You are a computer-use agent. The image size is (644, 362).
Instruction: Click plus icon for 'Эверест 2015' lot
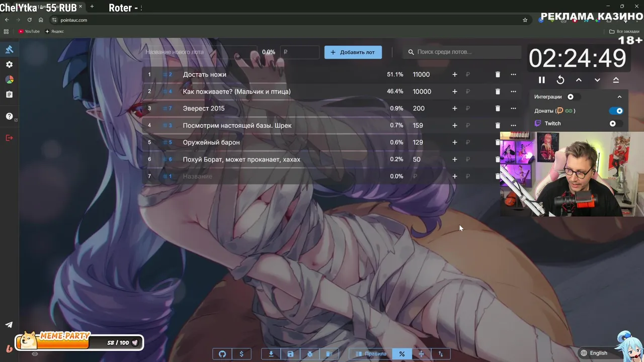point(455,108)
